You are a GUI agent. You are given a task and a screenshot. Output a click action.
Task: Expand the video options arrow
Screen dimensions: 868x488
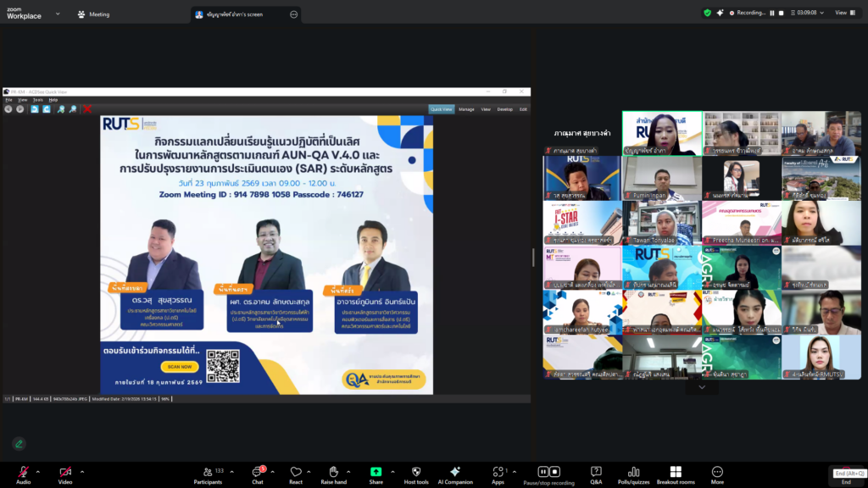(82, 471)
